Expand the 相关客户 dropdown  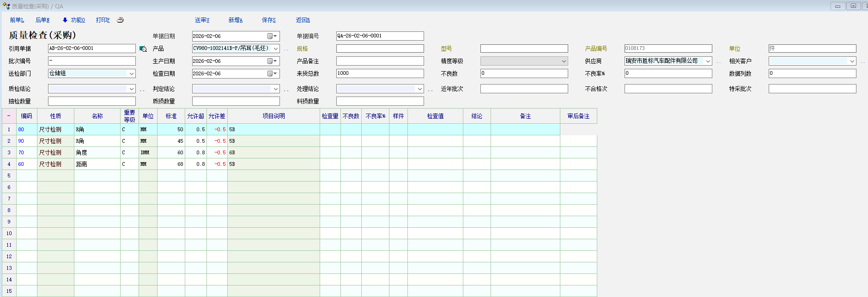pyautogui.click(x=852, y=61)
